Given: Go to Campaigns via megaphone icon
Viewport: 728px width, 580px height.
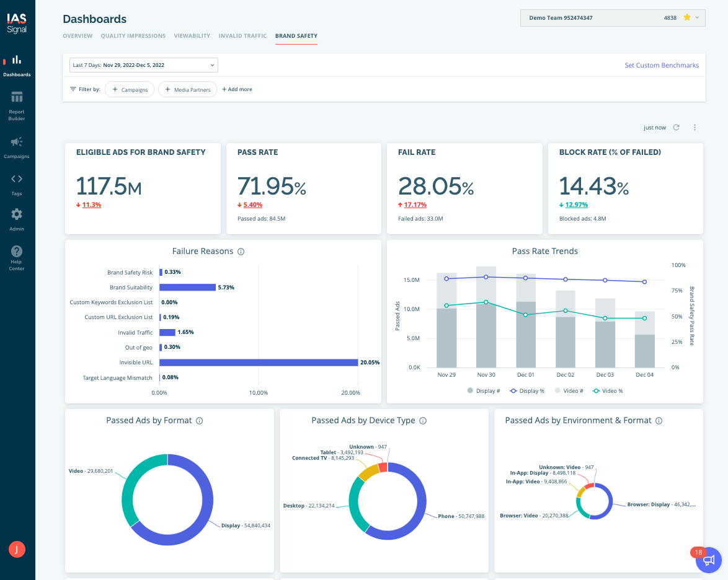Looking at the screenshot, I should (x=17, y=146).
